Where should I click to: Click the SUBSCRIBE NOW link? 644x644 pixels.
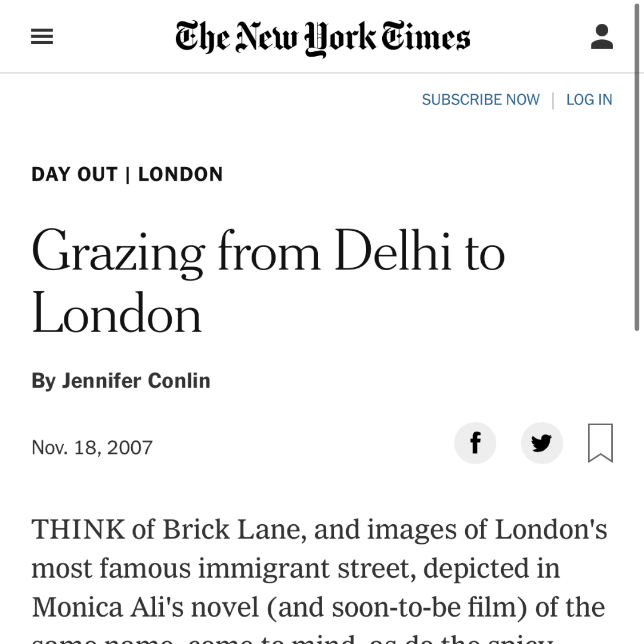pyautogui.click(x=481, y=100)
